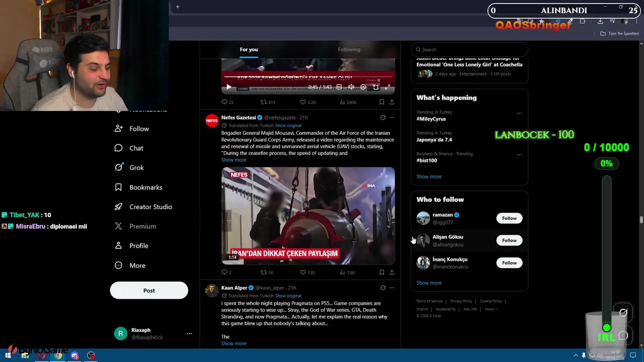Share the post with 240K views
Image resolution: width=644 pixels, height=362 pixels.
pyautogui.click(x=392, y=102)
